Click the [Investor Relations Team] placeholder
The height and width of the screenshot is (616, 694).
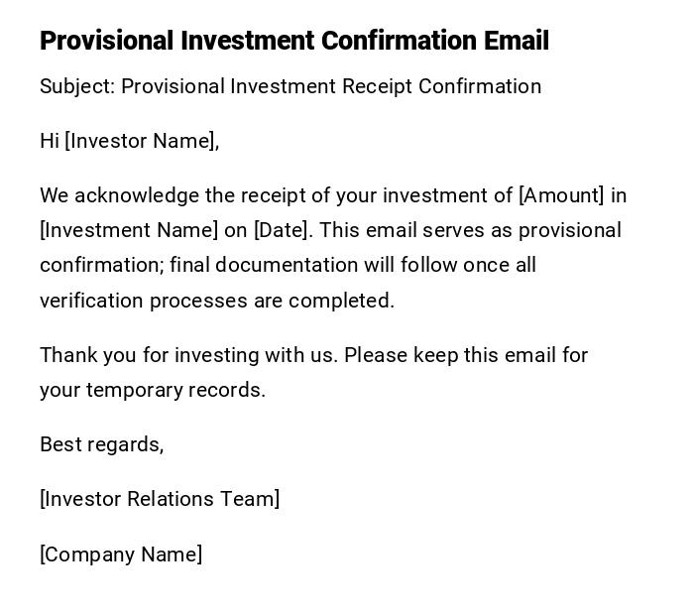(x=160, y=499)
